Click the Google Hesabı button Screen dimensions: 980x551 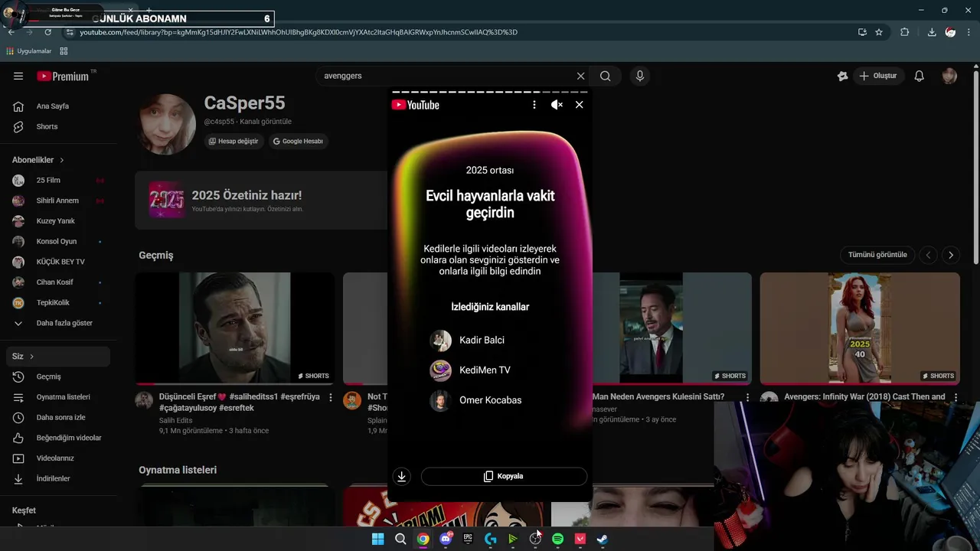tap(299, 142)
